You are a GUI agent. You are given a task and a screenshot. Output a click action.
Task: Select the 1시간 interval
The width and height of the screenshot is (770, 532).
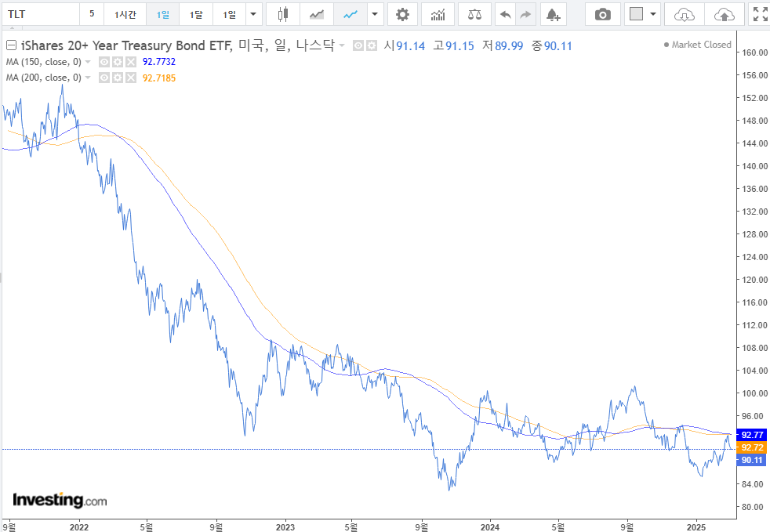125,14
